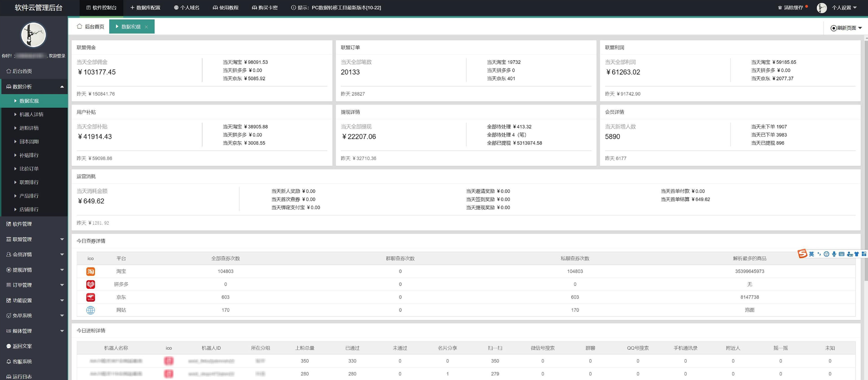Open 返回文案 in the sidebar
868x380 pixels.
click(34, 346)
